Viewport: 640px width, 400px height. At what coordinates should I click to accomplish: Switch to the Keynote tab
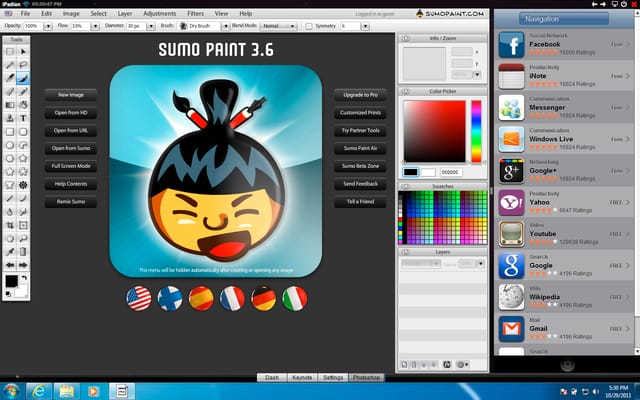[302, 378]
